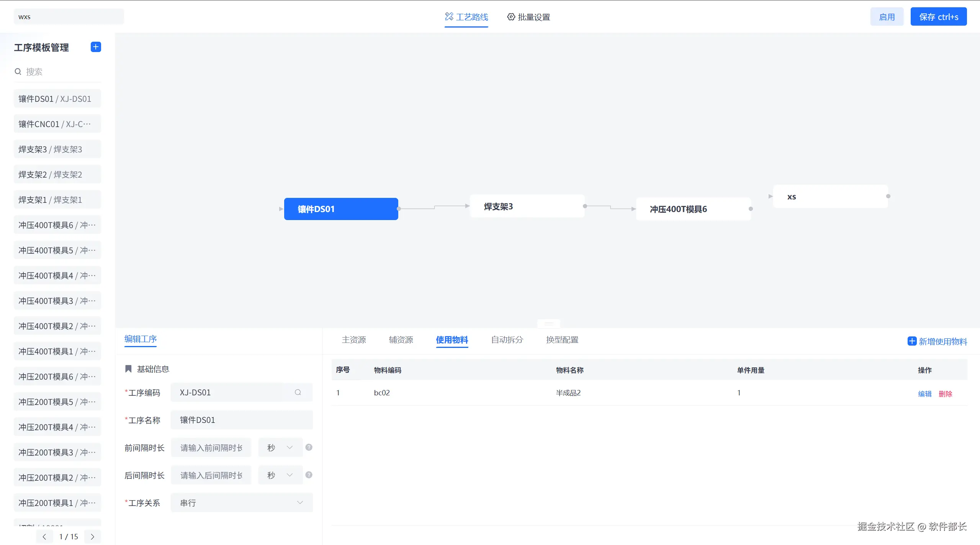Click the search magnifier in 工序编码 field
This screenshot has height=545, width=980.
(x=298, y=392)
